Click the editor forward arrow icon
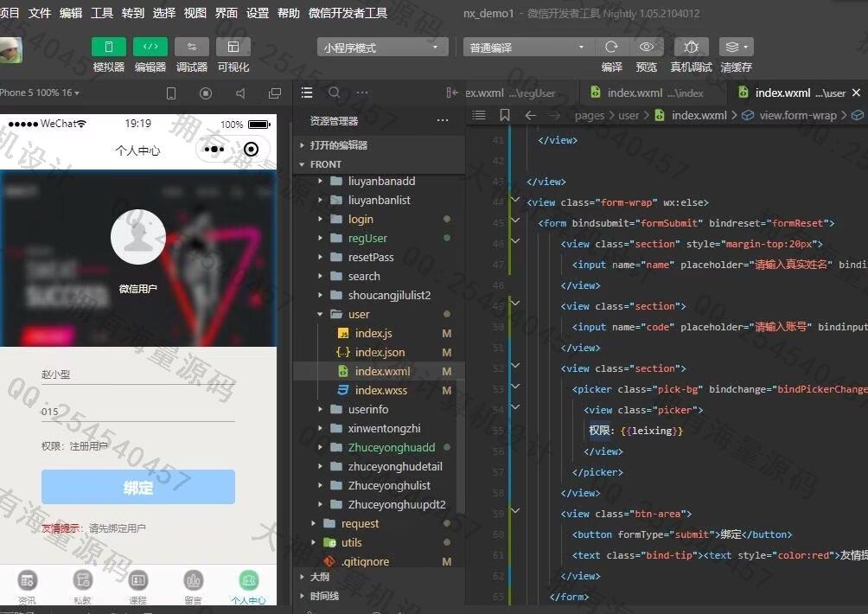868x614 pixels. click(555, 115)
